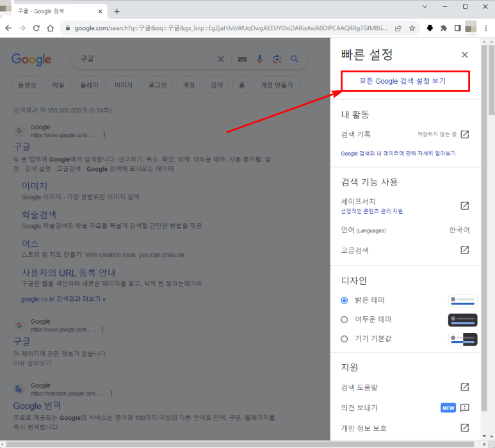Viewport: 495px width, 448px height.
Task: Filter results by 로그인 chip
Action: (158, 85)
